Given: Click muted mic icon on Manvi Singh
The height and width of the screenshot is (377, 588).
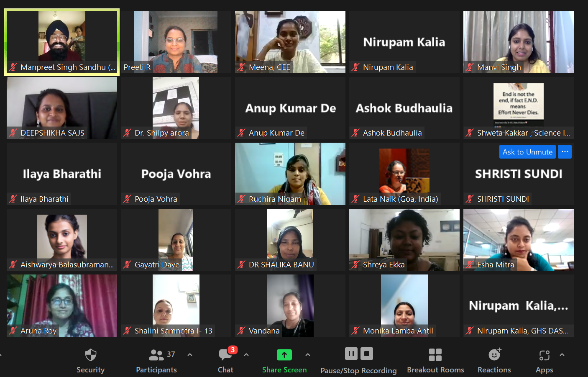Looking at the screenshot, I should click(470, 67).
